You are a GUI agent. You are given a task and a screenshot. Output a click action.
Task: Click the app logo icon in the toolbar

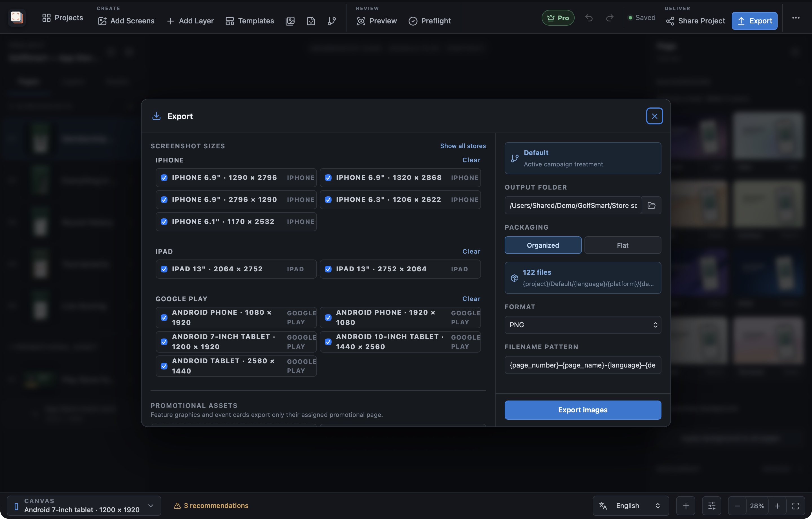17,17
